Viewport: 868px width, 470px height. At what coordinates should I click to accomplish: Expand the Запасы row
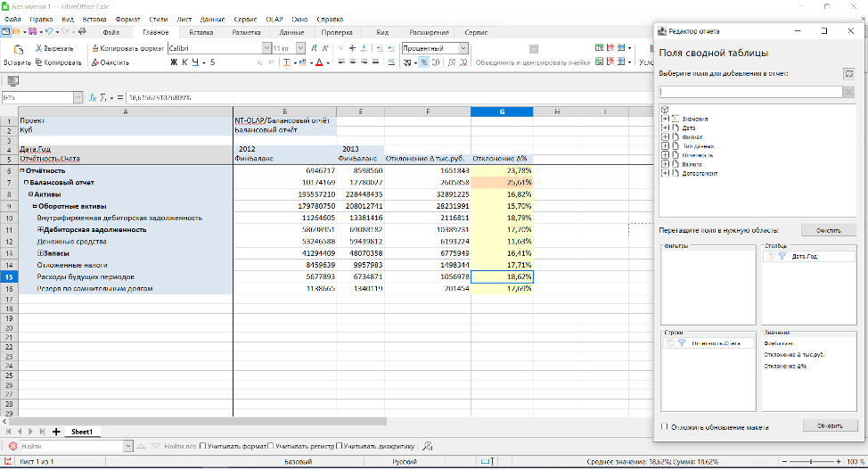[x=40, y=252]
